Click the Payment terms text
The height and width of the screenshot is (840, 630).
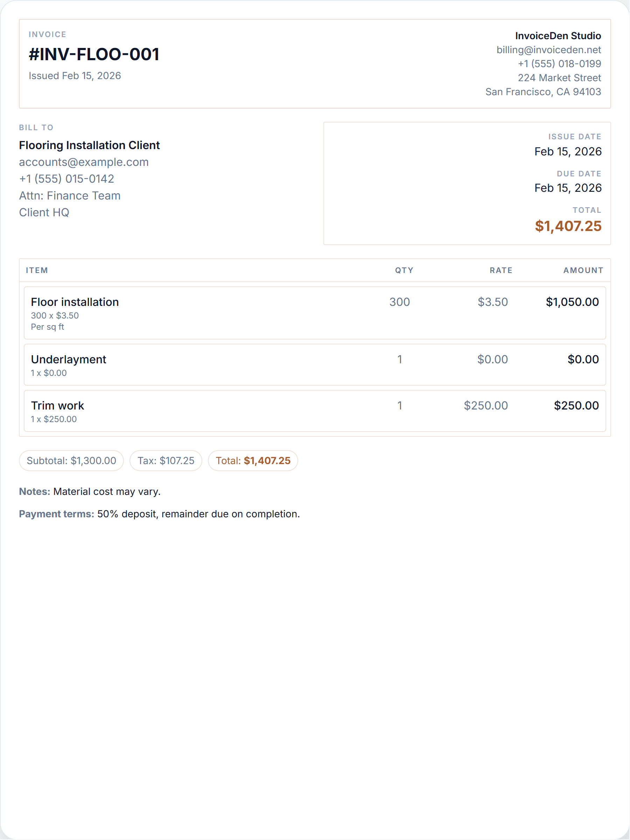tap(160, 514)
